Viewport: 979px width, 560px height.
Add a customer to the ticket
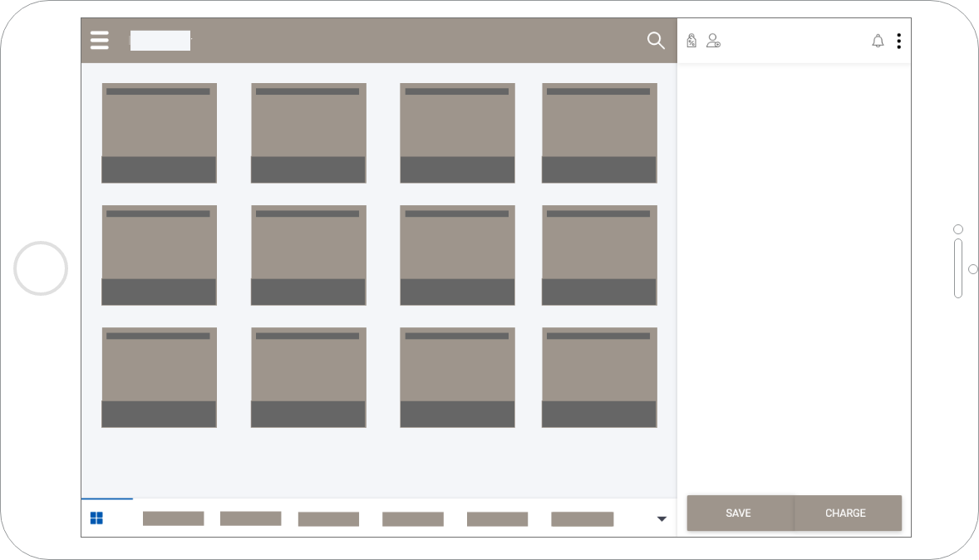pos(713,41)
